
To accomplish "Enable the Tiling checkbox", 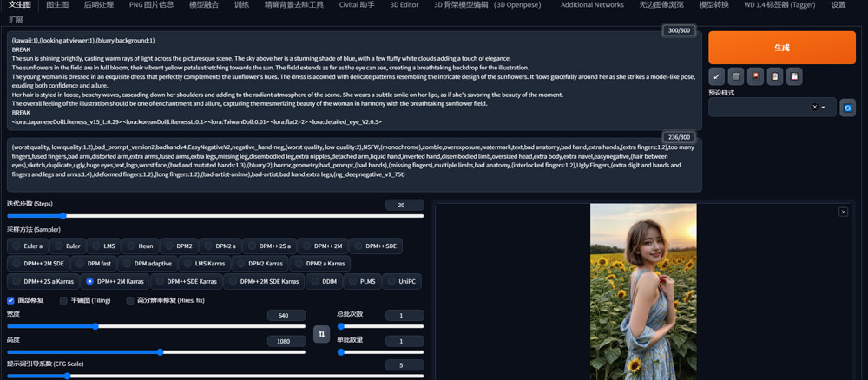I will pyautogui.click(x=63, y=300).
